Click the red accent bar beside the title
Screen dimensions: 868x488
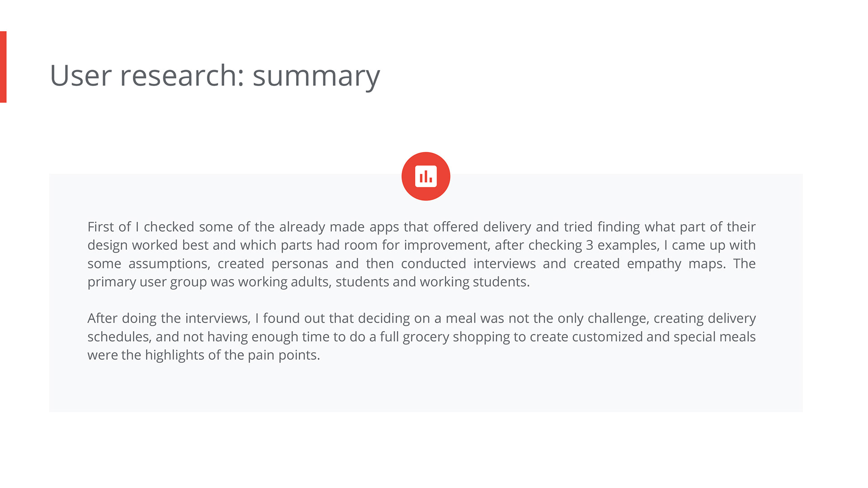(x=3, y=67)
